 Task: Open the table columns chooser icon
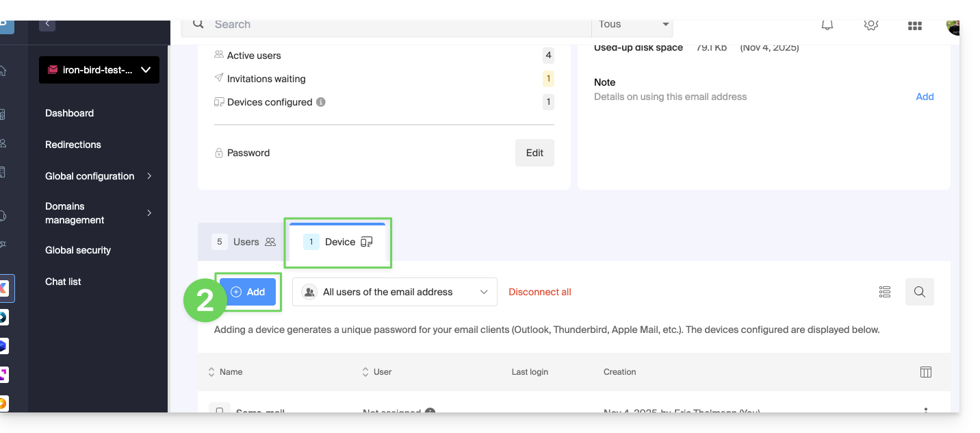(925, 372)
